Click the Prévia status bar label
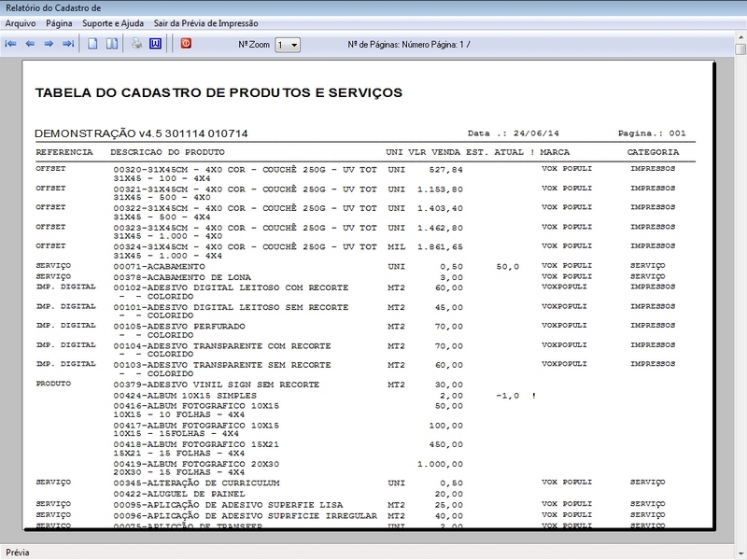This screenshot has height=560, width=747. [x=18, y=553]
